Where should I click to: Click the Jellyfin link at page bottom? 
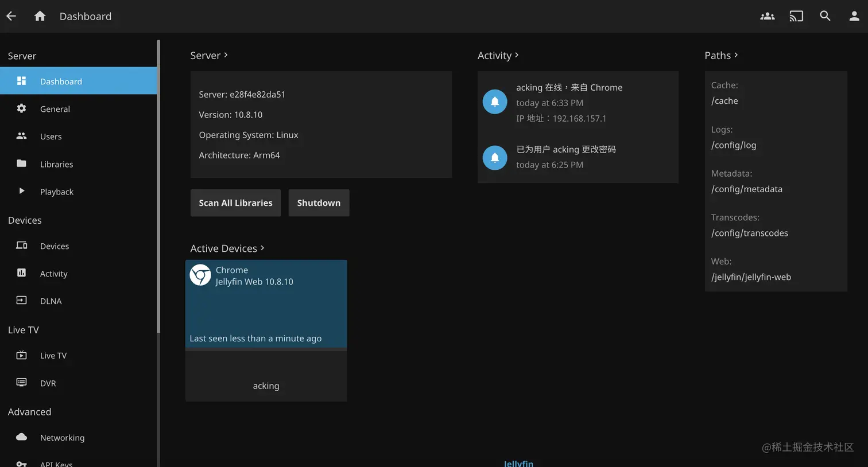pyautogui.click(x=518, y=463)
